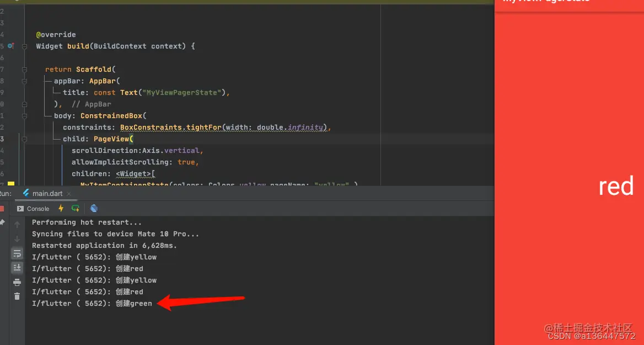The image size is (644, 345).
Task: Click the yellow color swatch in the gutter
Action: [x=11, y=183]
